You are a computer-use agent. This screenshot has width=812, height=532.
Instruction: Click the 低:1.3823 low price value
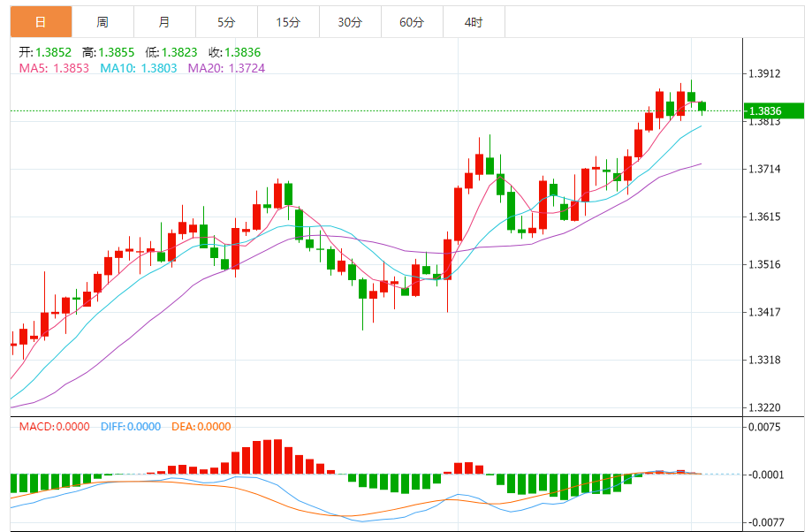click(x=171, y=52)
